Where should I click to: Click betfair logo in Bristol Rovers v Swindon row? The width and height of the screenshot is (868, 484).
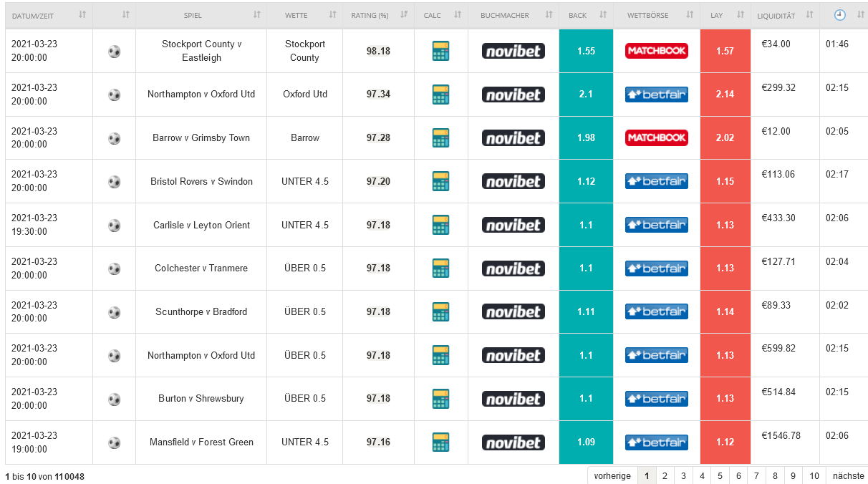657,181
